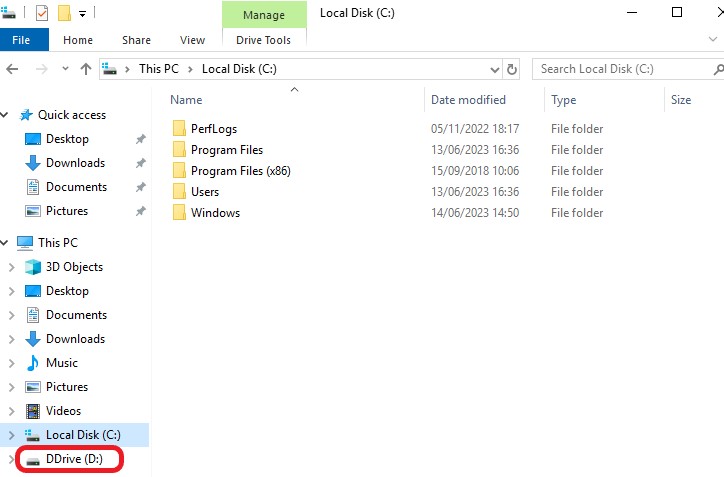Open the File menu

21,40
